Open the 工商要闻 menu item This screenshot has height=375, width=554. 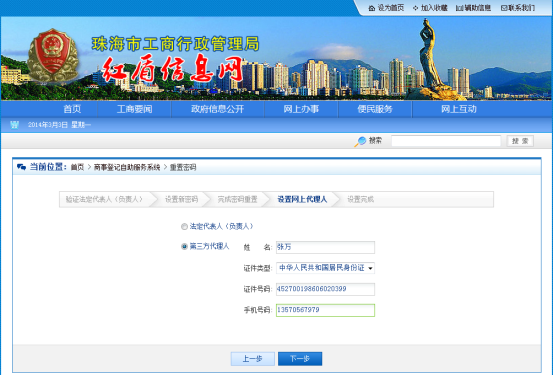[x=135, y=109]
